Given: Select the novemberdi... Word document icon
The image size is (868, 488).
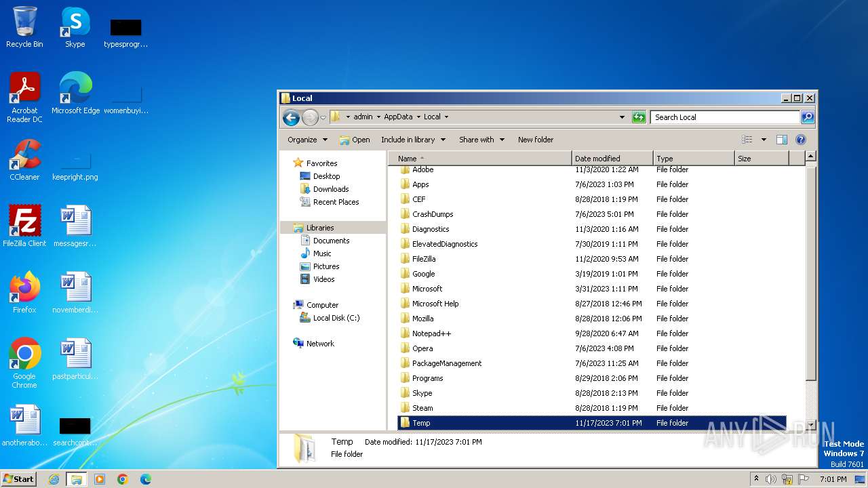Looking at the screenshot, I should point(75,293).
